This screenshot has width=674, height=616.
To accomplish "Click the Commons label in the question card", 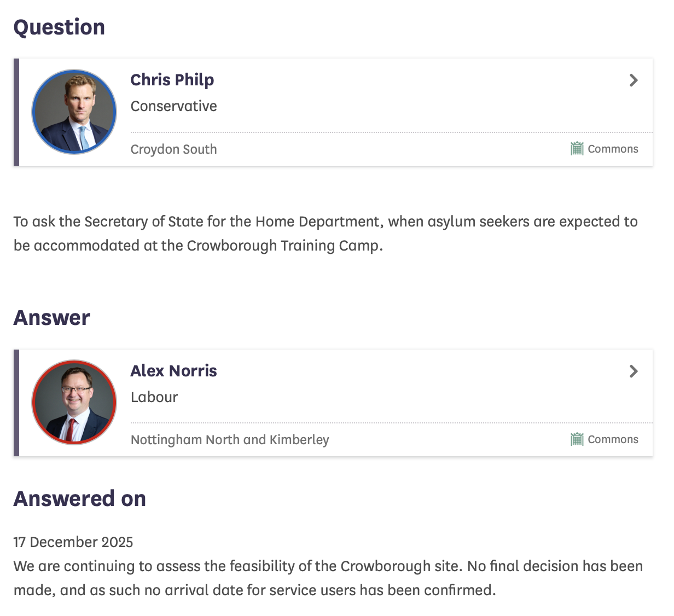I will [x=613, y=149].
